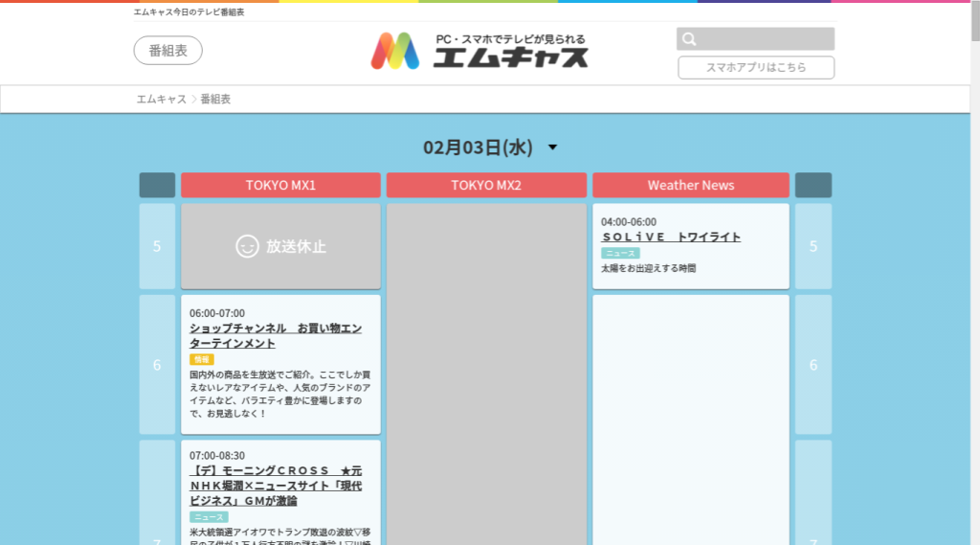
Task: Click the search magnifier icon
Action: [x=689, y=39]
